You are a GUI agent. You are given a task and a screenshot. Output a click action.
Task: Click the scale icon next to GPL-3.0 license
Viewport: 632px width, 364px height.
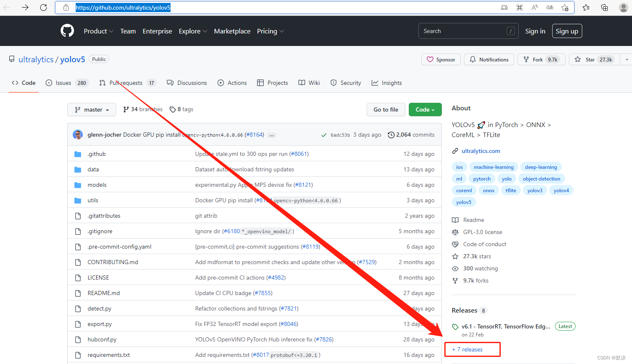point(455,232)
